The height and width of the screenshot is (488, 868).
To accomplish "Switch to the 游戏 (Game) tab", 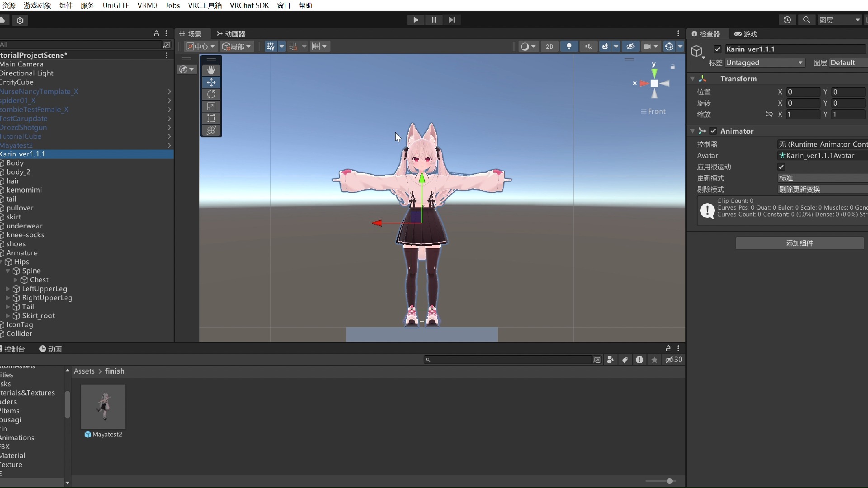I will click(745, 34).
